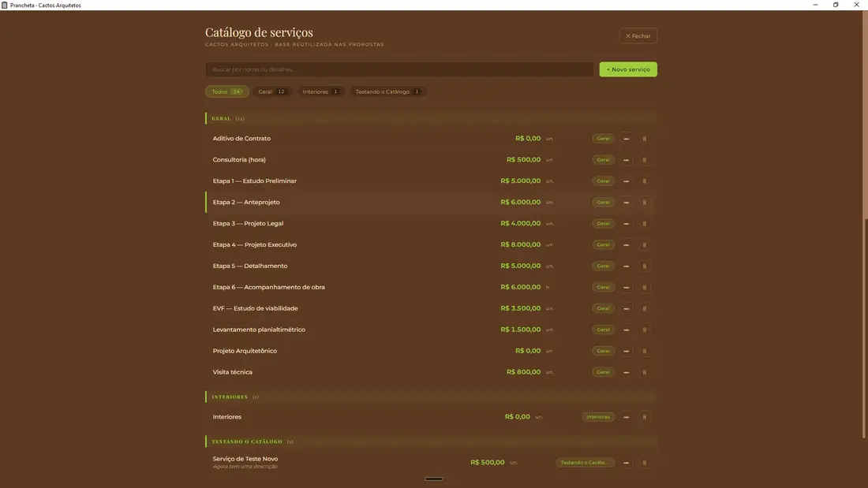Image resolution: width=868 pixels, height=488 pixels.
Task: Click dash edit icon on Etapa 2 — Anteprojeto
Action: pos(626,203)
